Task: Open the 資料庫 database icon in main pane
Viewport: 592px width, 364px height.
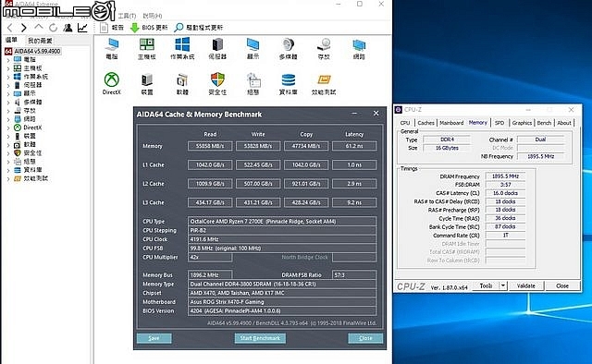Action: point(288,84)
